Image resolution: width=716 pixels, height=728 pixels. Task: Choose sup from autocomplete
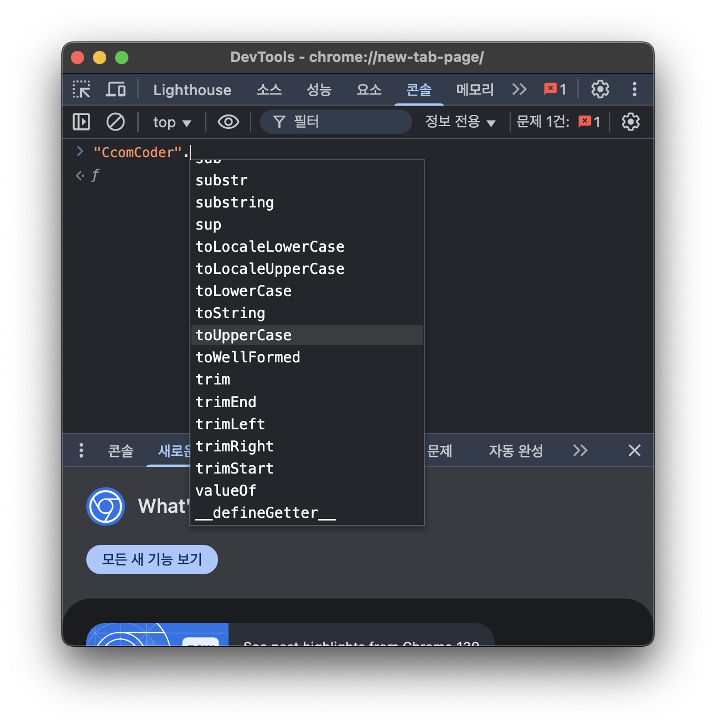307,225
